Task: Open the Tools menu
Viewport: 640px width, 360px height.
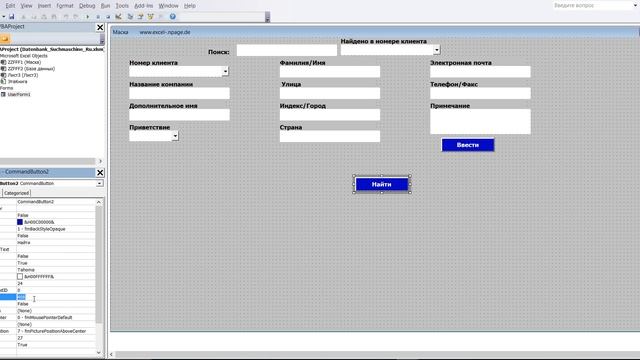Action: [x=122, y=6]
